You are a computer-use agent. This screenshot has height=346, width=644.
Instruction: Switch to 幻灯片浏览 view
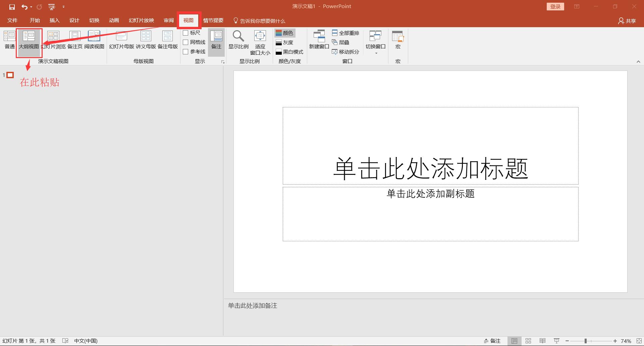tap(53, 40)
